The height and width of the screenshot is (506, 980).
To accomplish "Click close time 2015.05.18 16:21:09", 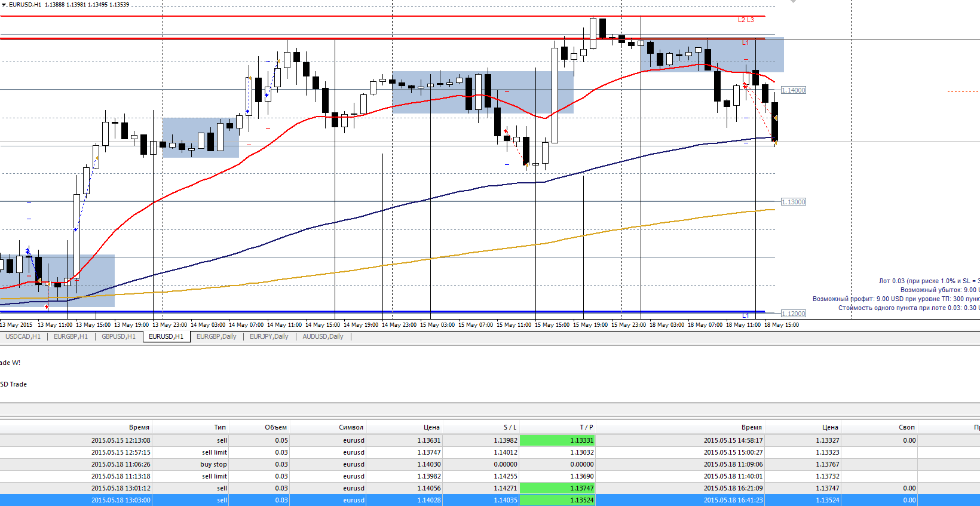I will click(733, 488).
